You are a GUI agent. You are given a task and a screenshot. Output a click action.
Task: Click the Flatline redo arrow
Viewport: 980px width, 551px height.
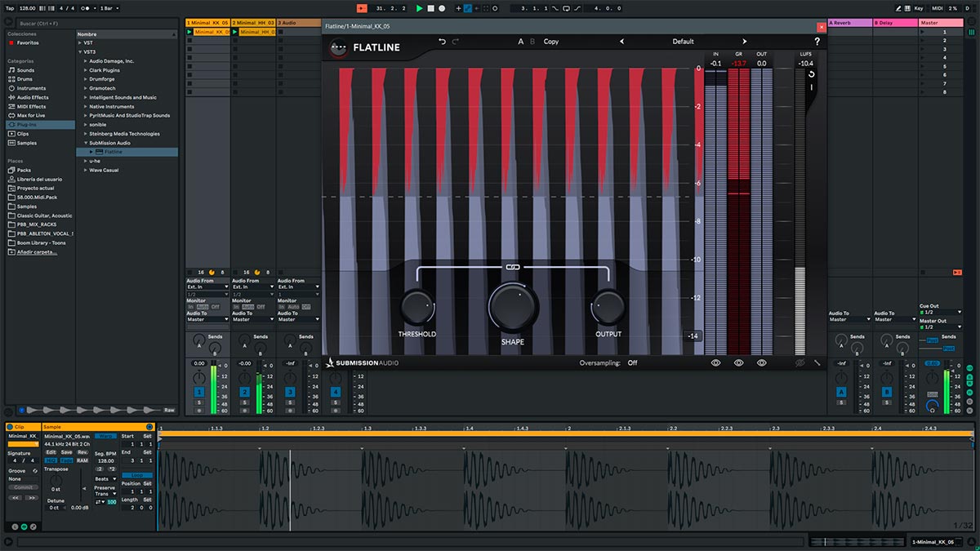456,42
